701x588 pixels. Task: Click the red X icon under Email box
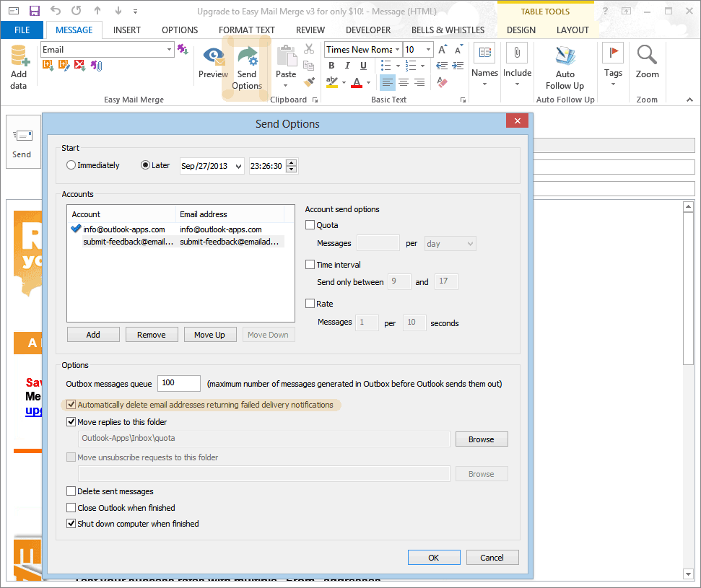point(80,66)
